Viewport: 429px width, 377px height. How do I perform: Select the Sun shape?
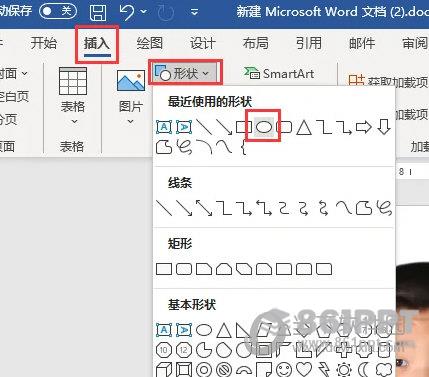click(x=344, y=370)
